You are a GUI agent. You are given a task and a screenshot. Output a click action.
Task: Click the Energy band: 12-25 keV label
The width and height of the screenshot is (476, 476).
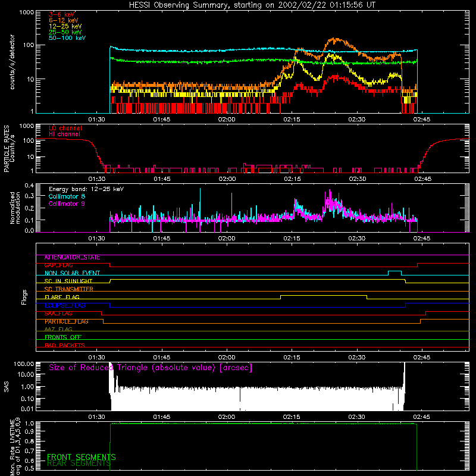[x=86, y=189]
